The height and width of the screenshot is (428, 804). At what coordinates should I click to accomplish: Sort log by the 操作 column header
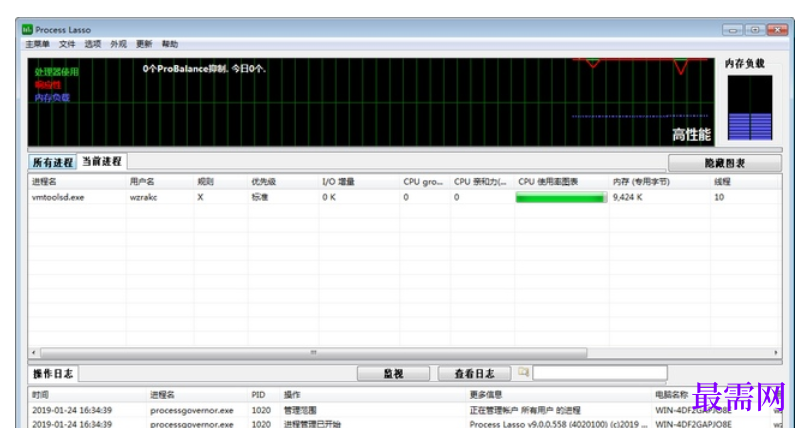[x=373, y=395]
